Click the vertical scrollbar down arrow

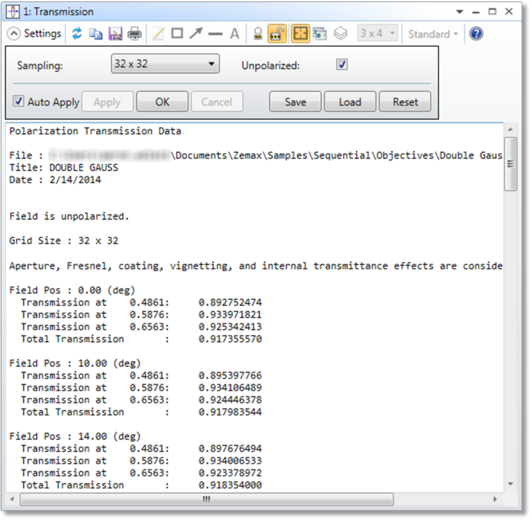pyautogui.click(x=510, y=484)
